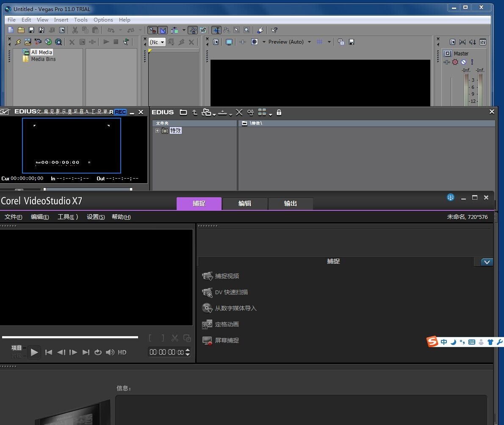Image resolution: width=504 pixels, height=425 pixels.
Task: Toggle HD preview in VideoStudio player
Action: coord(122,352)
